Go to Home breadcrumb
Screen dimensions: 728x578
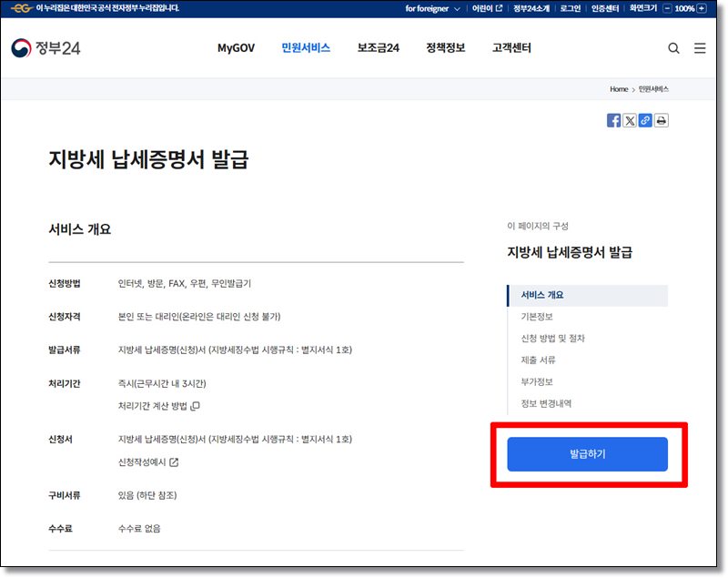pos(619,89)
